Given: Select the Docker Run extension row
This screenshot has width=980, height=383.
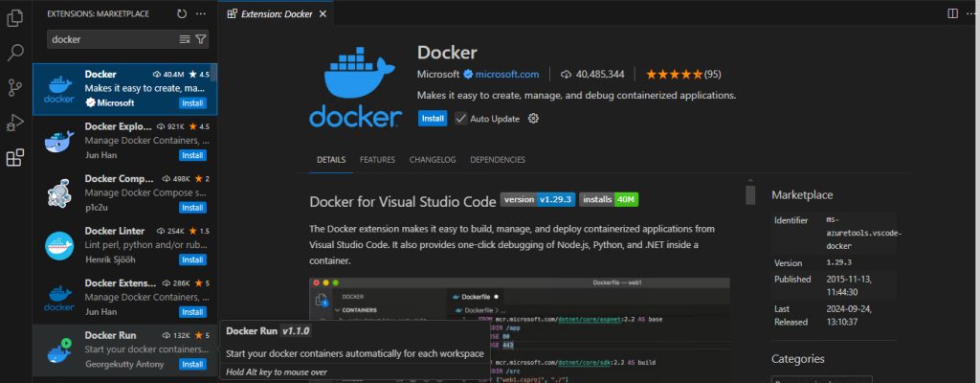Looking at the screenshot, I should [x=124, y=350].
